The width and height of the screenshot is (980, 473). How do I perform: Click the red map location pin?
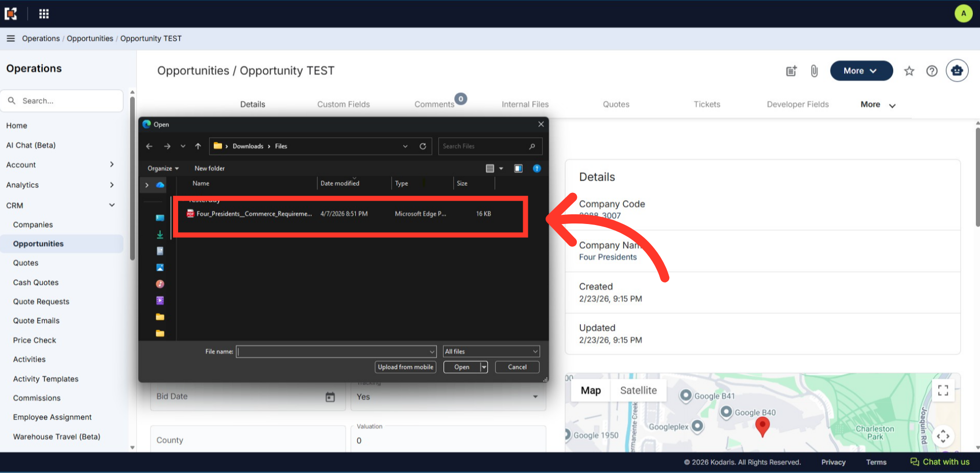point(762,427)
